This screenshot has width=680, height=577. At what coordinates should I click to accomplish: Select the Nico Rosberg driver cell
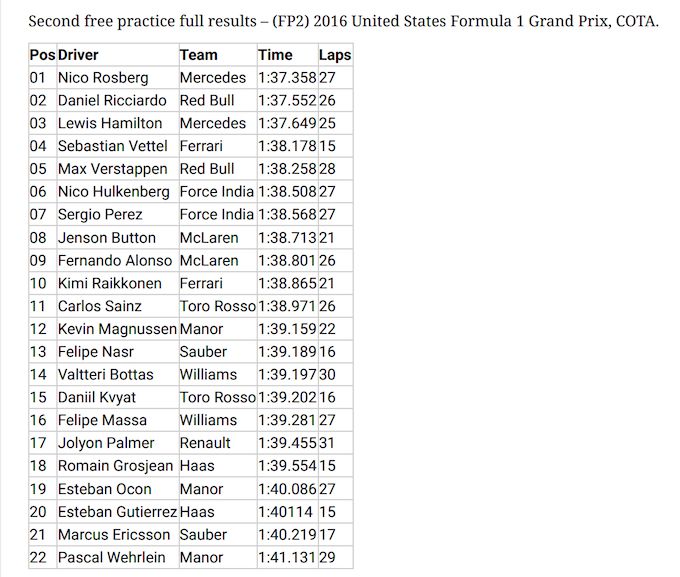pyautogui.click(x=103, y=78)
